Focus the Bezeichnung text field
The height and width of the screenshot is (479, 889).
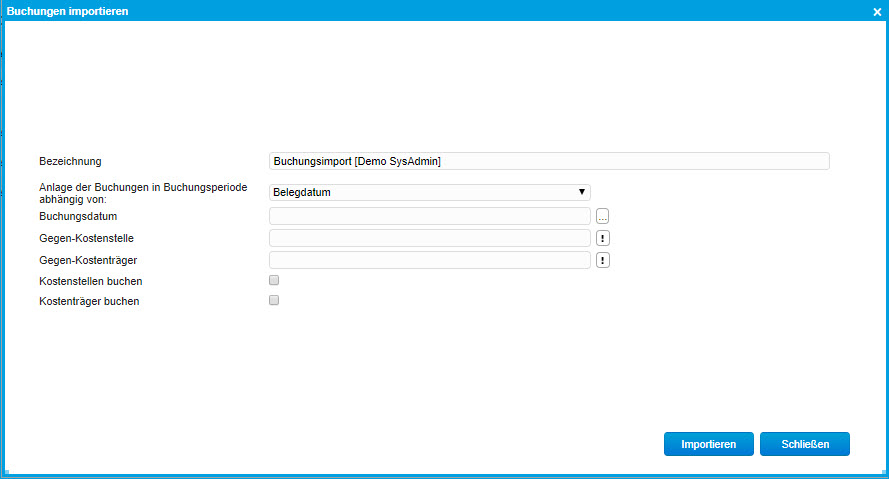coord(549,161)
